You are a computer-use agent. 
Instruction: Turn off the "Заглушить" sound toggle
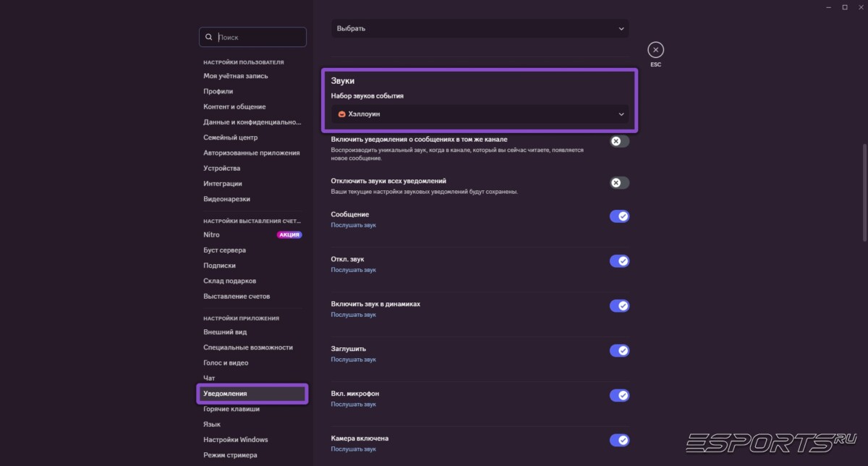tap(619, 350)
